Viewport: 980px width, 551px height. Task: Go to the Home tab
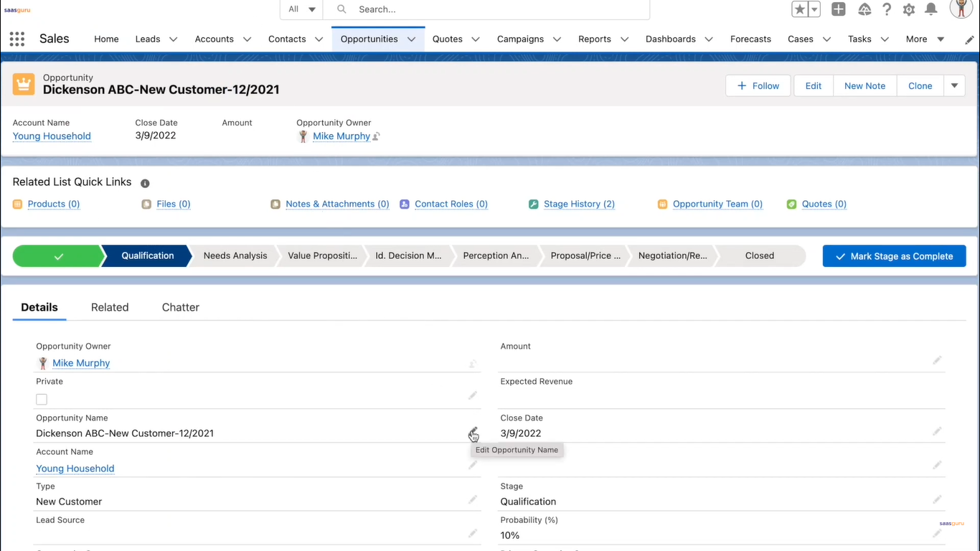point(106,39)
